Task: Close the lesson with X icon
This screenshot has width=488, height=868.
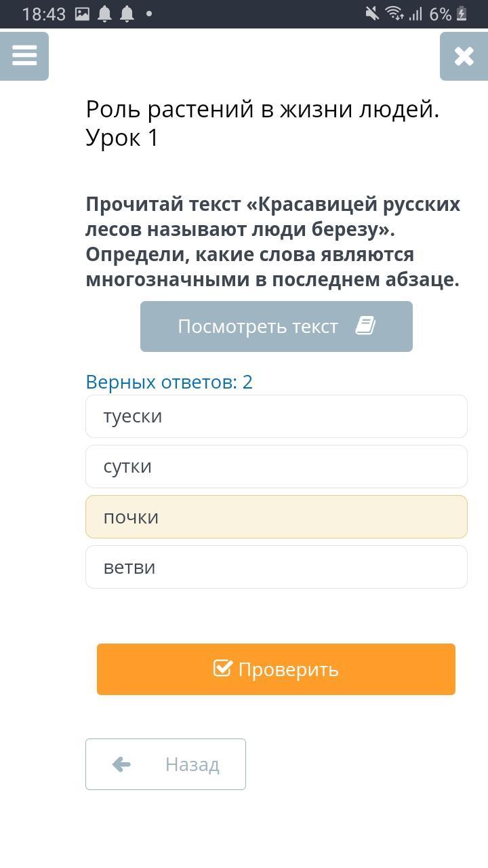Action: 464,56
